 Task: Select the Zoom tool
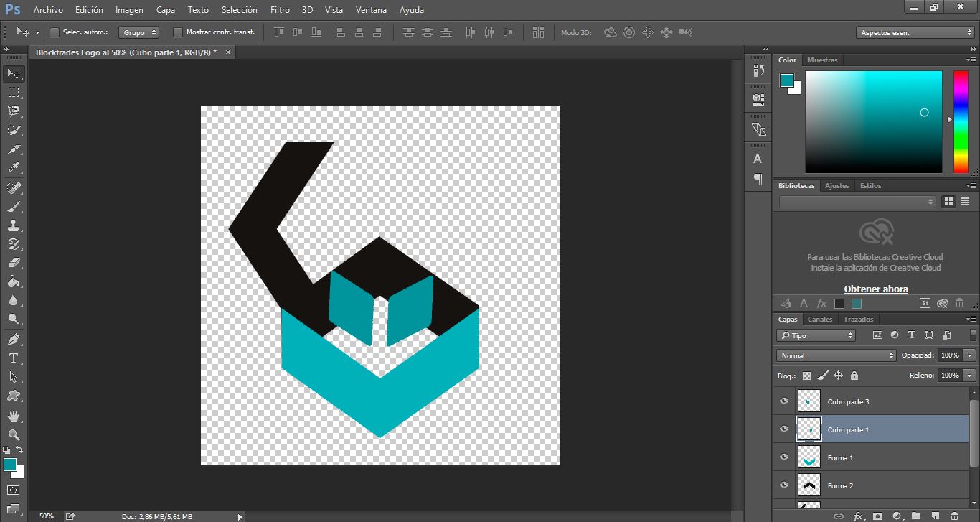(x=14, y=434)
